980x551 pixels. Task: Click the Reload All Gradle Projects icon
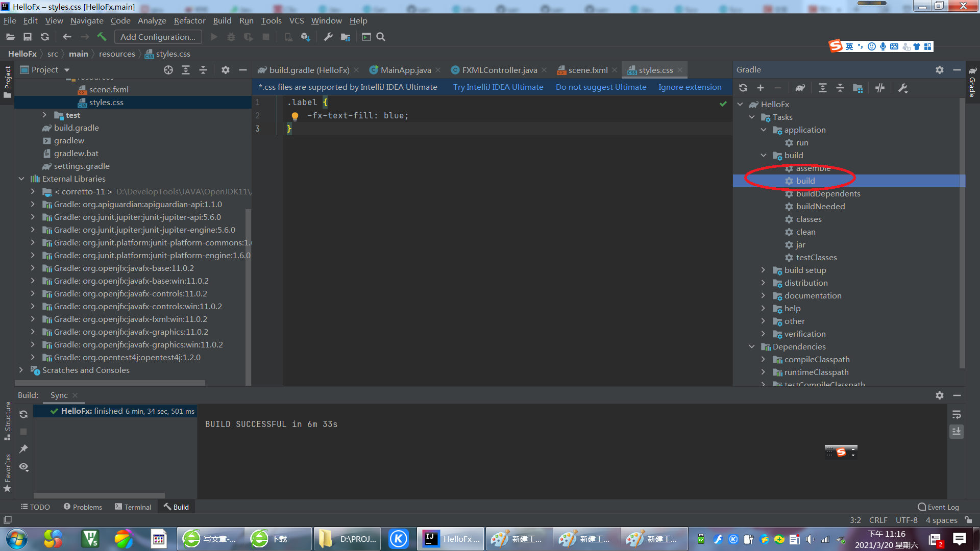(743, 88)
